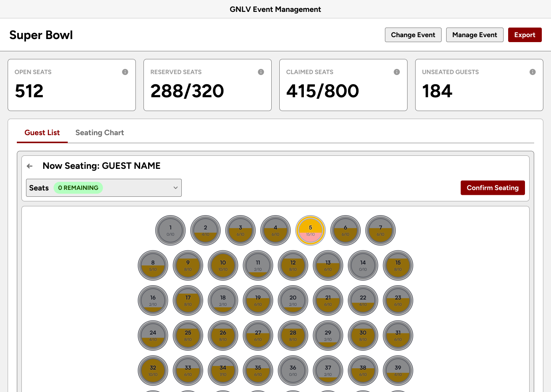
Task: Select table 34 showing 7/10
Action: coord(223,371)
